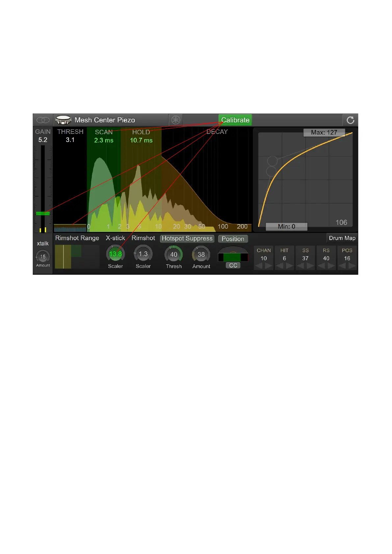
Task: Click the green Calibrate button
Action: click(235, 120)
